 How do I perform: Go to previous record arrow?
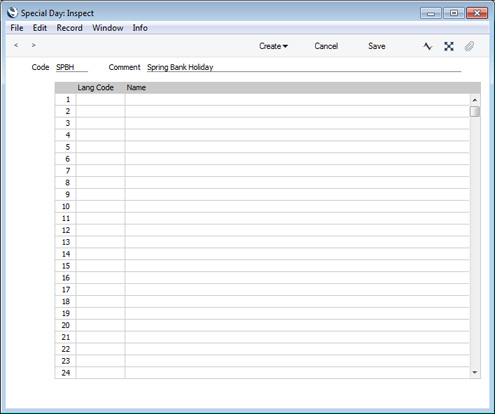point(16,45)
